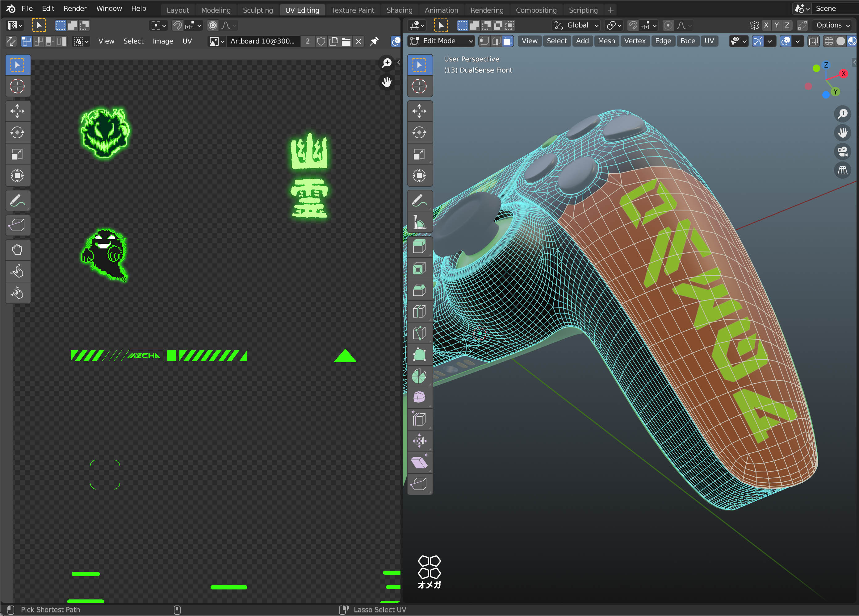Unlink image with X button

[358, 41]
